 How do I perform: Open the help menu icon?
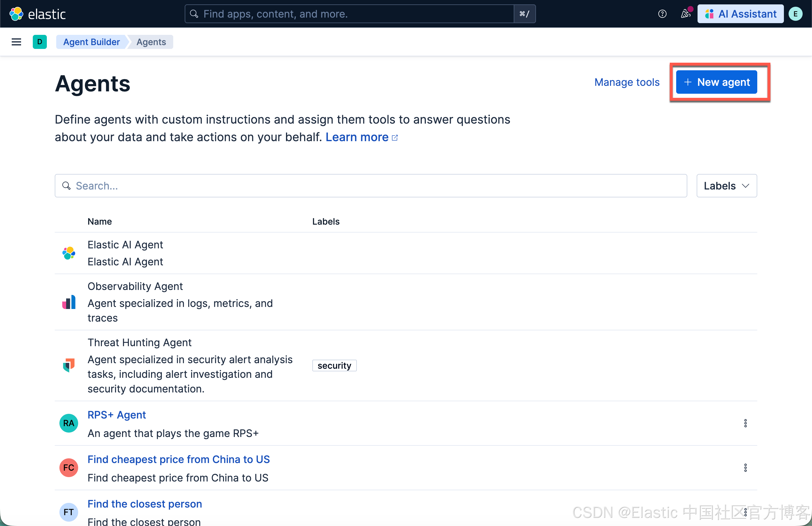662,14
